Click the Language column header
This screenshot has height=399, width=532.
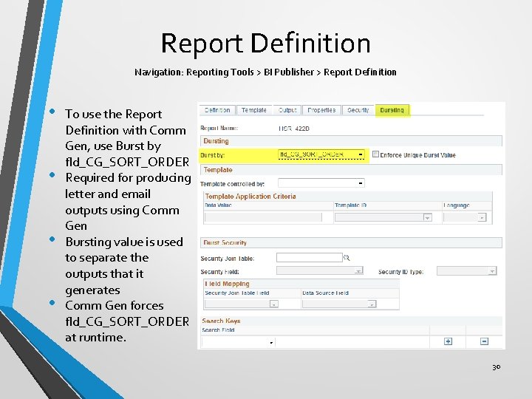[457, 205]
